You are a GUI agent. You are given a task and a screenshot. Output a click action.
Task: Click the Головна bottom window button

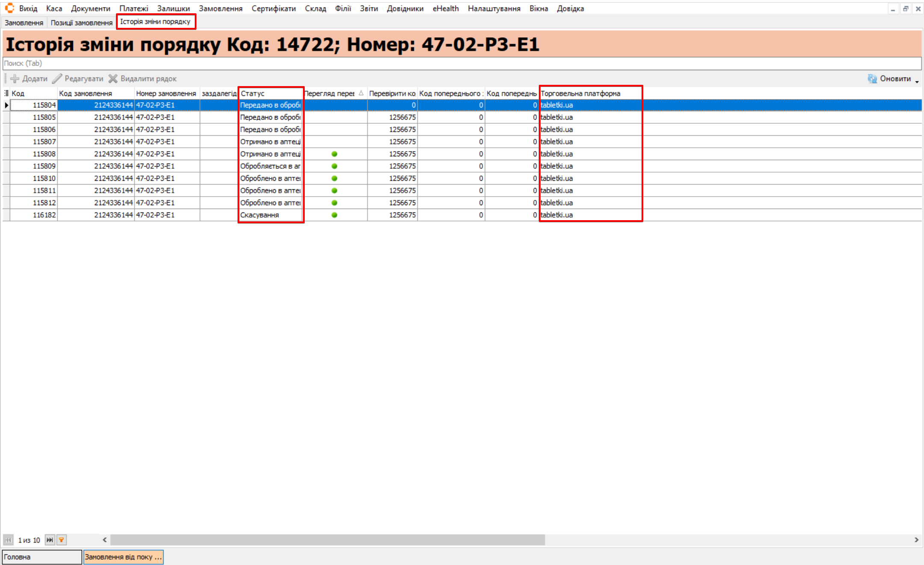(x=42, y=557)
